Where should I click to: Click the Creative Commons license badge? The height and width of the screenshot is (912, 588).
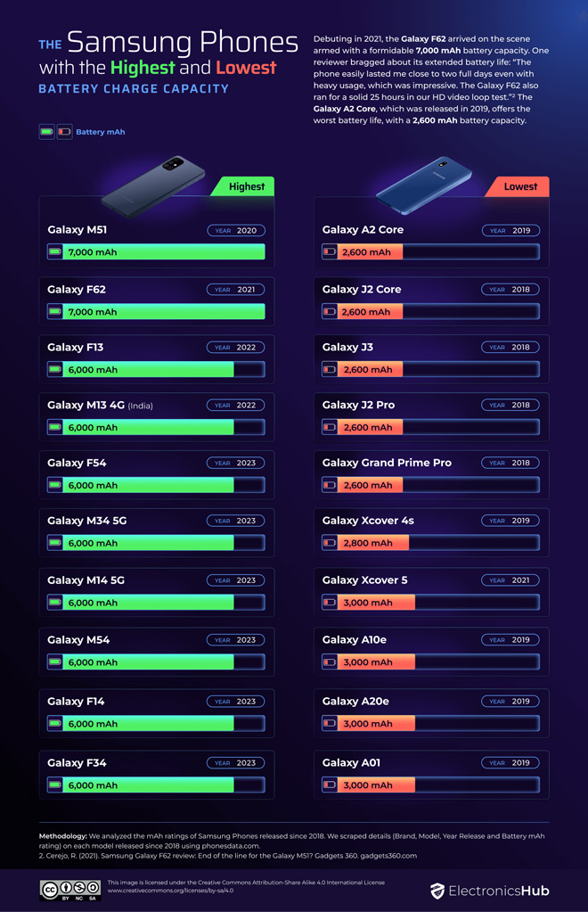coord(69,889)
